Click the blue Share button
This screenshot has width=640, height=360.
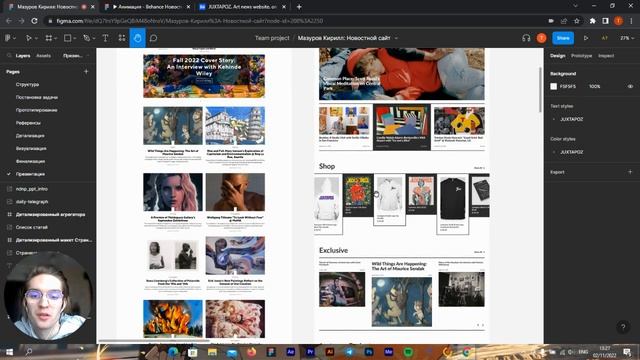coord(563,38)
